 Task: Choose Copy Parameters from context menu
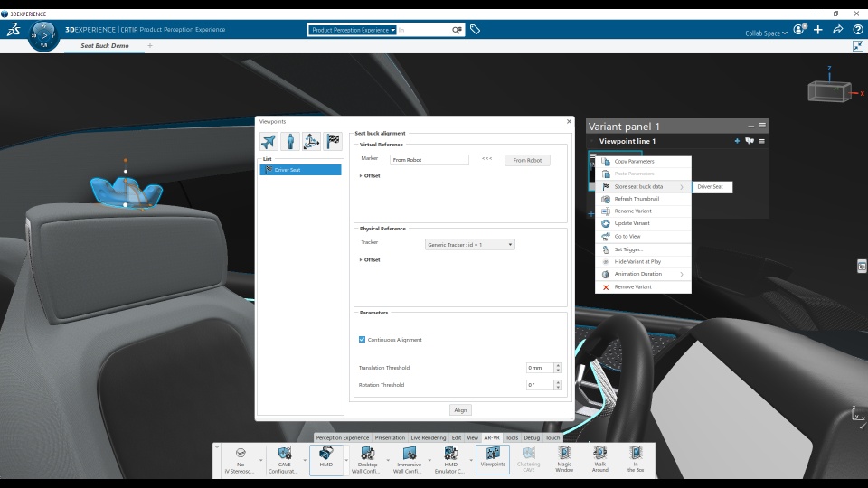pyautogui.click(x=643, y=162)
